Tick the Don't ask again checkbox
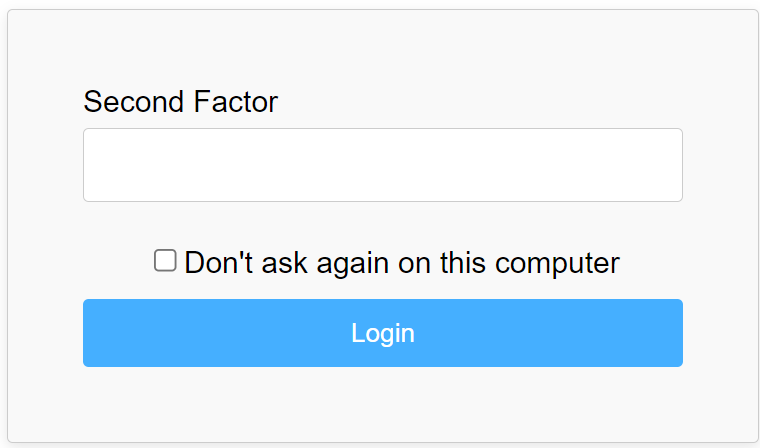 (x=165, y=260)
